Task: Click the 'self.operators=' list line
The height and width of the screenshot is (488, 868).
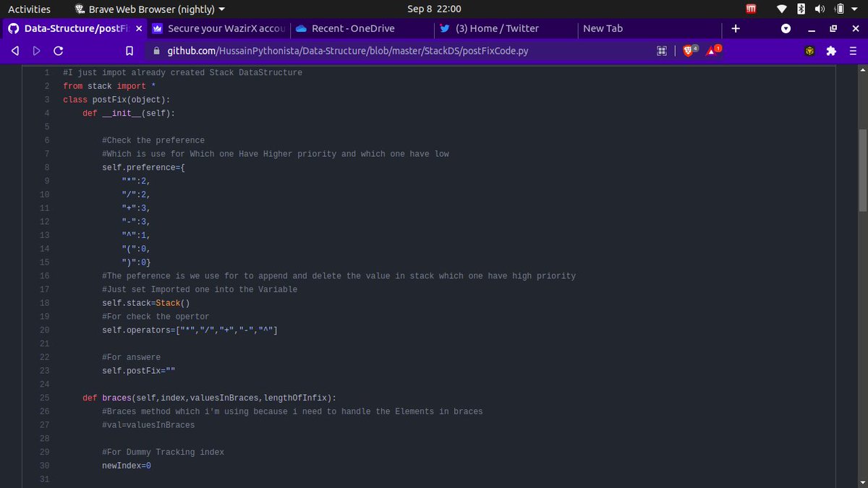Action: (x=190, y=330)
